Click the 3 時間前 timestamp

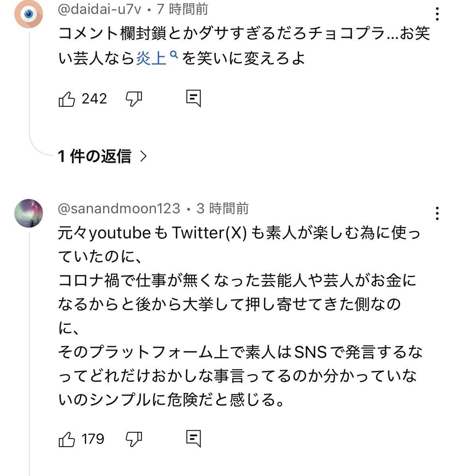tap(223, 208)
